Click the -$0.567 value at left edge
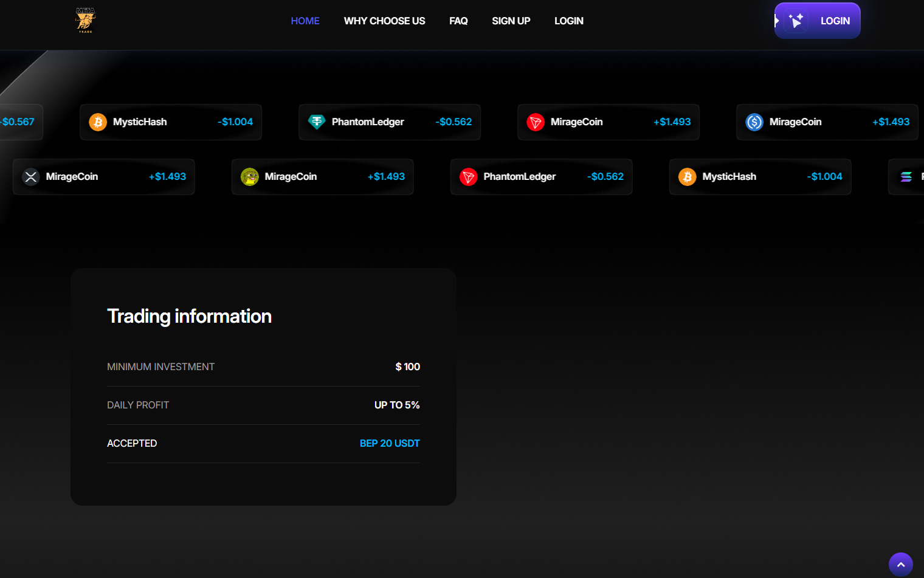The width and height of the screenshot is (924, 578). tap(17, 122)
